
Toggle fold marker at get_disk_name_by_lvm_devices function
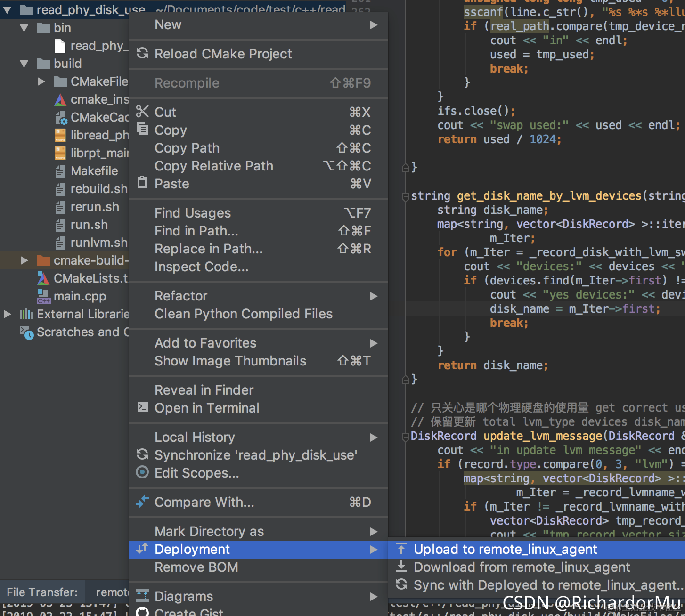tap(405, 196)
